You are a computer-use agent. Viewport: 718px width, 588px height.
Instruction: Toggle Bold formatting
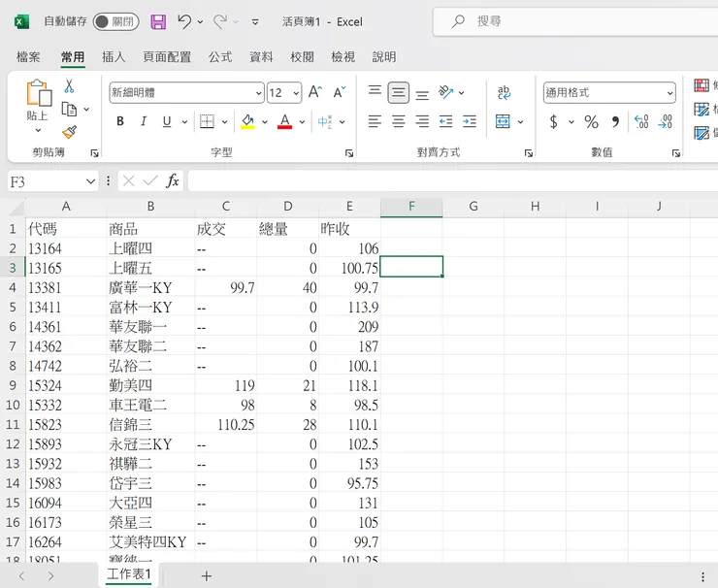coord(120,122)
